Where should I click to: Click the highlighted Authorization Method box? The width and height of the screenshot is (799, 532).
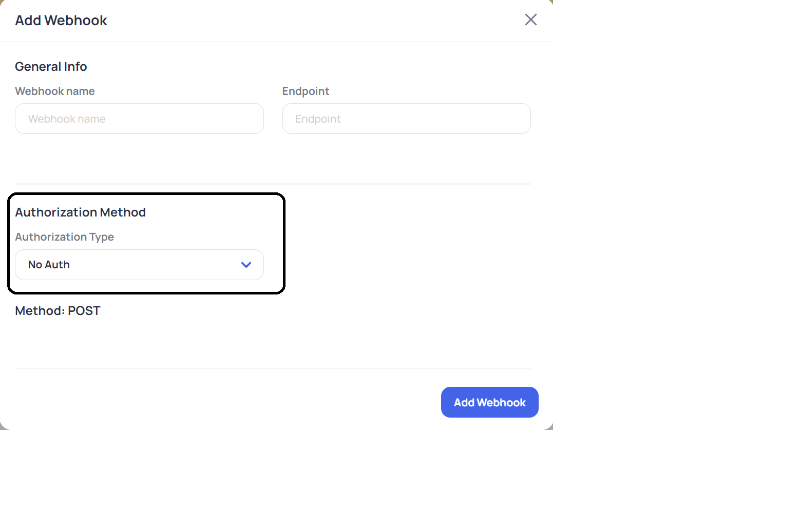146,243
